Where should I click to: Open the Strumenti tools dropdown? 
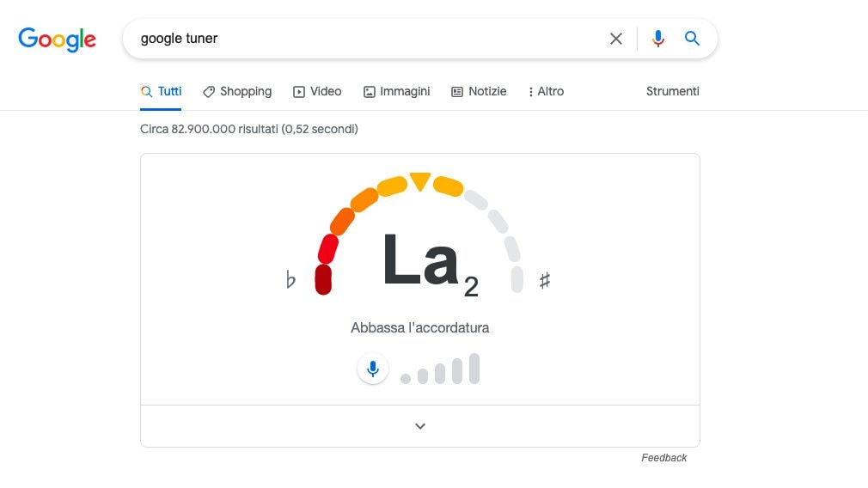click(673, 91)
